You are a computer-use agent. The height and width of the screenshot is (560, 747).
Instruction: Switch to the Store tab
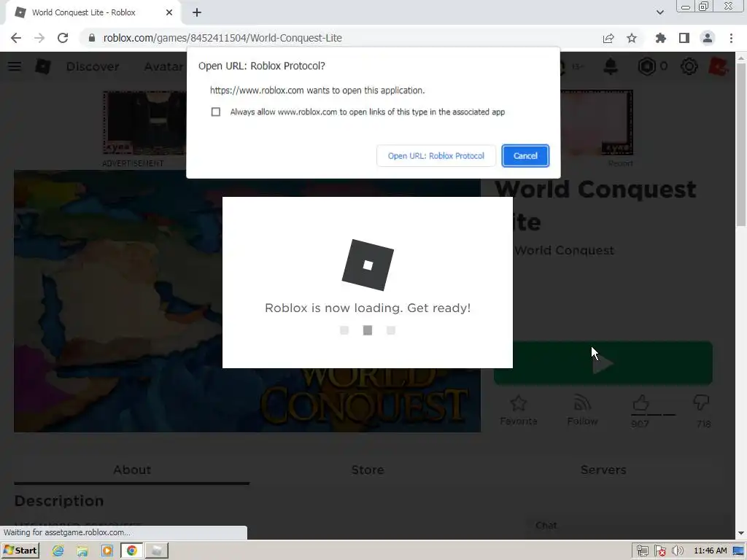pos(368,470)
